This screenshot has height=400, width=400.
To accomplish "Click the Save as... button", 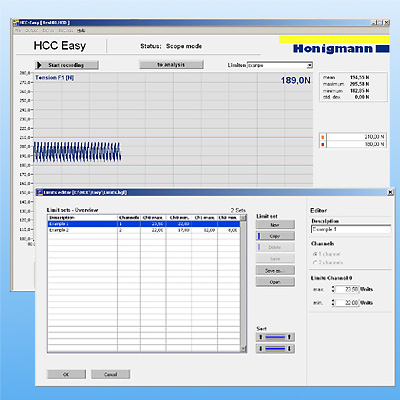I will click(275, 270).
